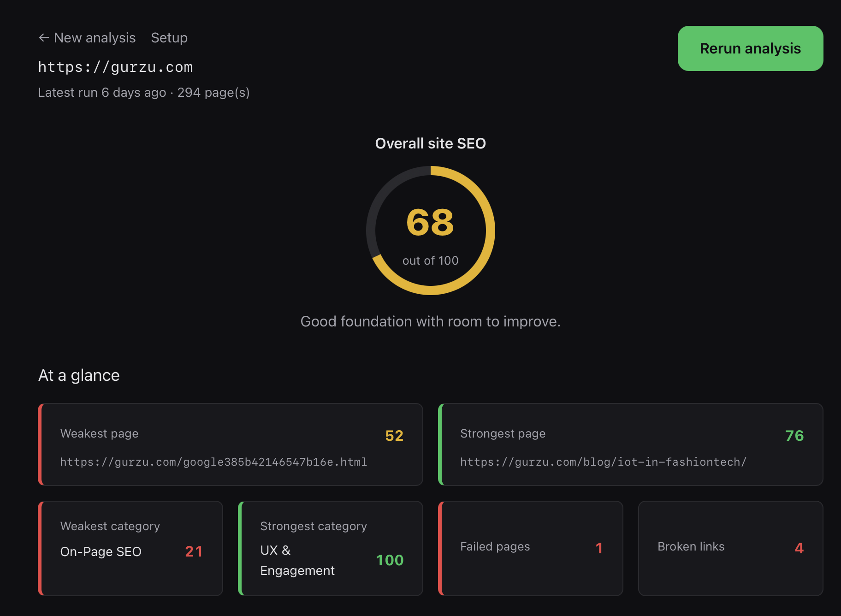Click the overall SEO score ring showing 68
The width and height of the screenshot is (841, 616).
click(x=430, y=231)
